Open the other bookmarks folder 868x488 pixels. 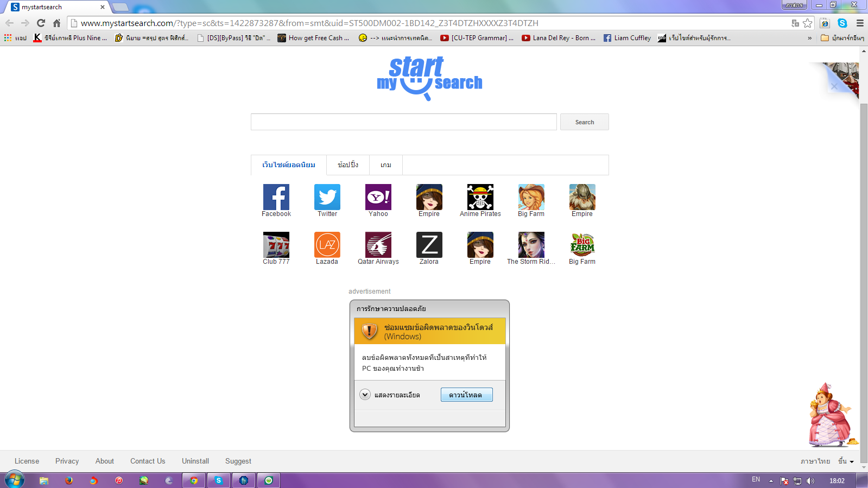coord(842,38)
